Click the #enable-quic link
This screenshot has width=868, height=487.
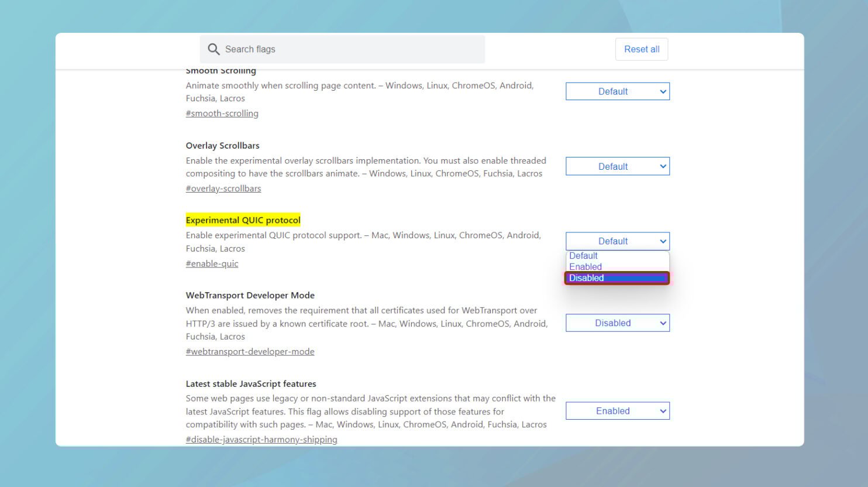point(212,263)
